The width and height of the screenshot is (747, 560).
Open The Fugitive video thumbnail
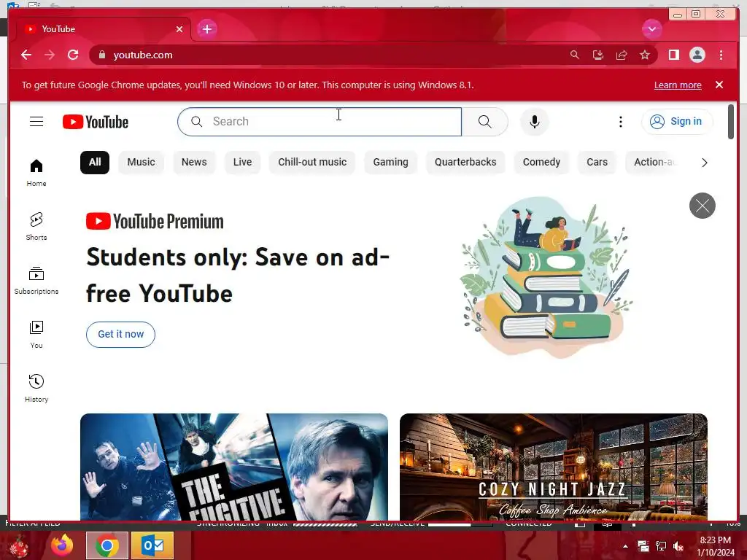[x=234, y=467]
